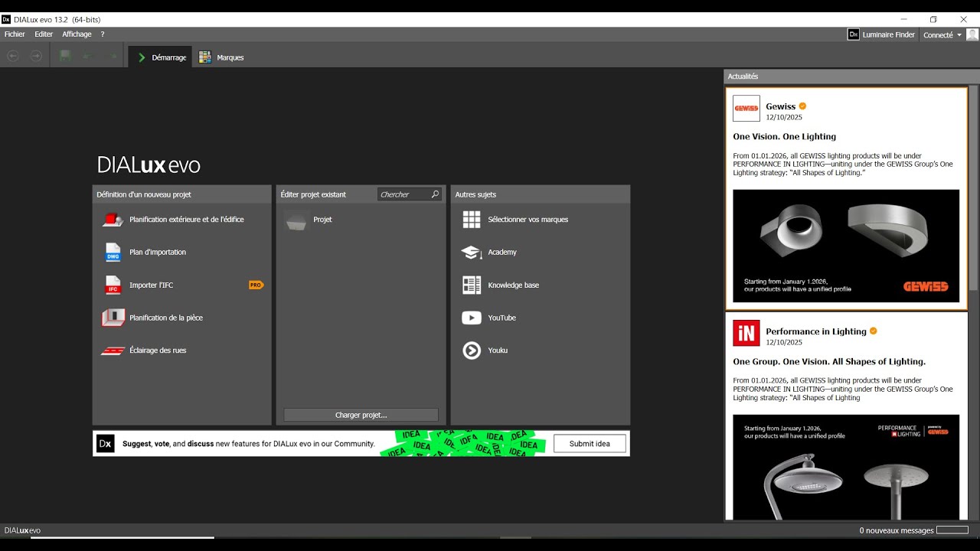Open the street luminaire news image
This screenshot has width=980, height=551.
(x=846, y=468)
